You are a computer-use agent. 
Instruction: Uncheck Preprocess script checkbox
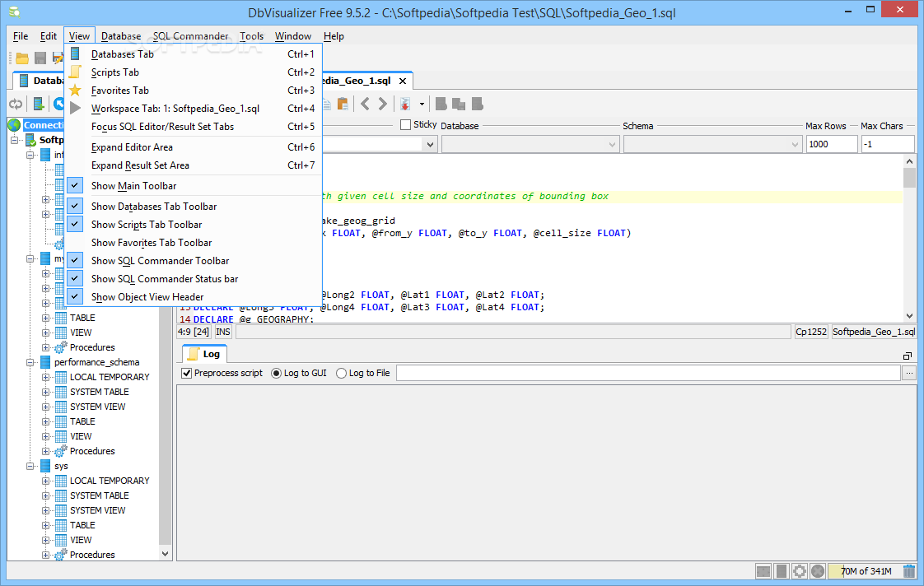point(187,373)
